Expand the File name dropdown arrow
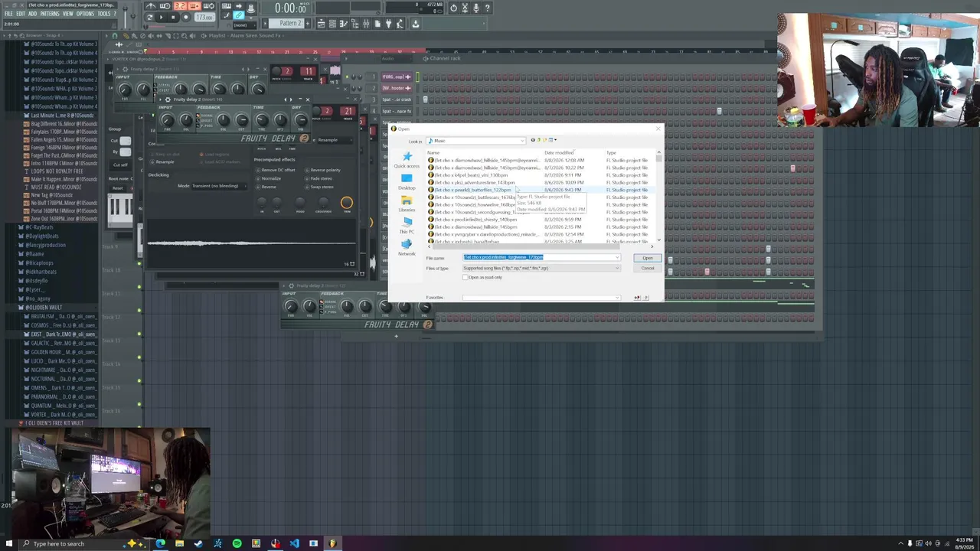 point(616,258)
